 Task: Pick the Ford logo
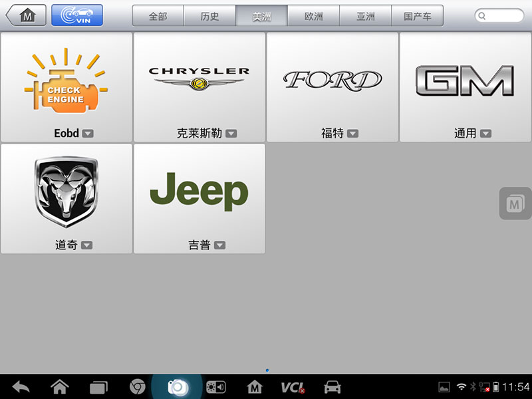[332, 80]
